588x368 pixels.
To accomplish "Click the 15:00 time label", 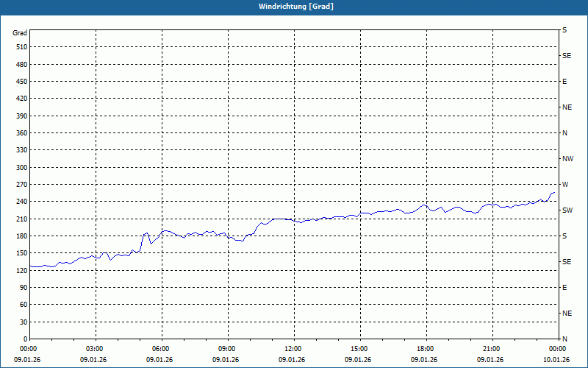I will point(361,349).
